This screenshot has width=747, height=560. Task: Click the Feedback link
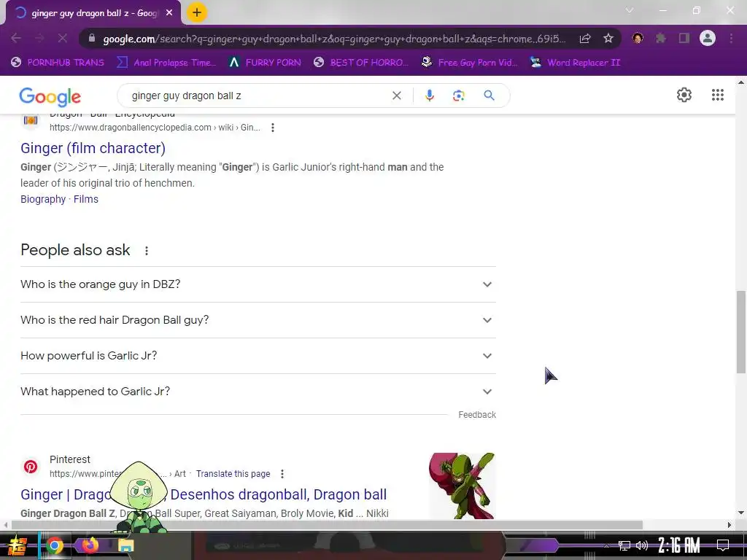pos(477,415)
